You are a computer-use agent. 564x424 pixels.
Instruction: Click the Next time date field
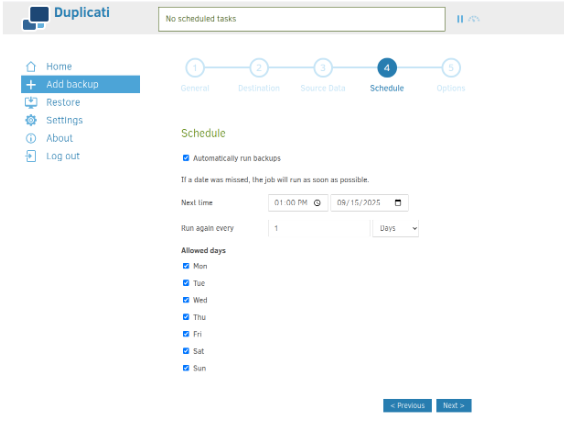tap(369, 203)
